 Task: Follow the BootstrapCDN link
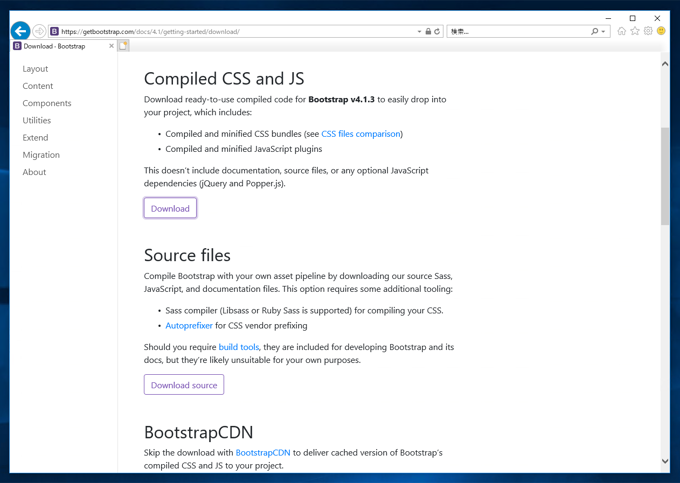[x=263, y=453]
